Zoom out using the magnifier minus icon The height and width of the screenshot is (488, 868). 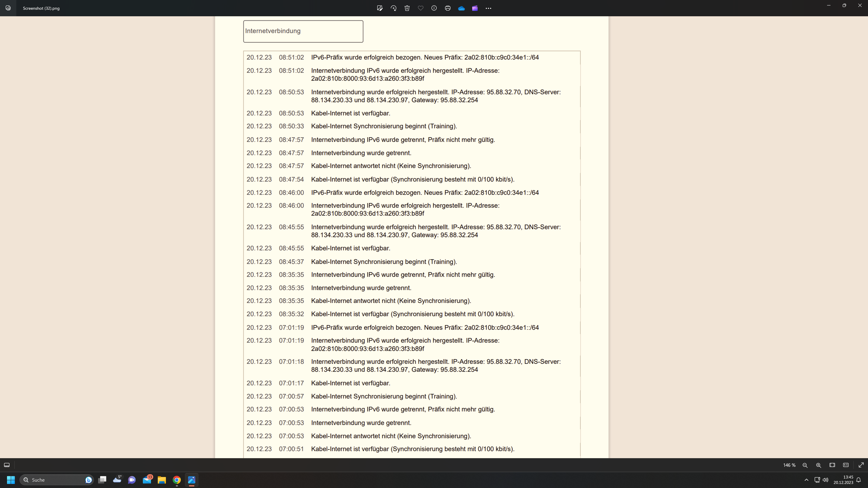point(805,465)
